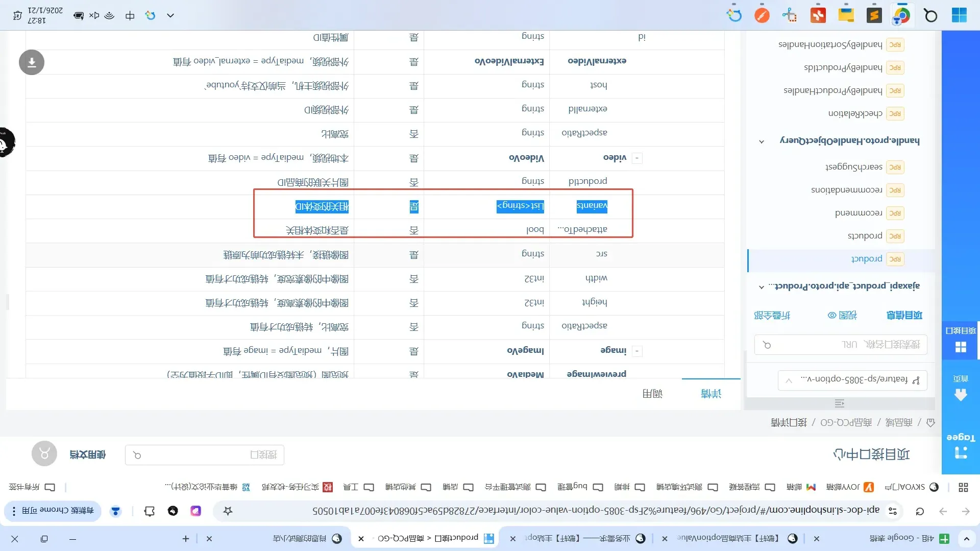This screenshot has width=980, height=551.
Task: Open the 使用文档 link
Action: pos(87,454)
